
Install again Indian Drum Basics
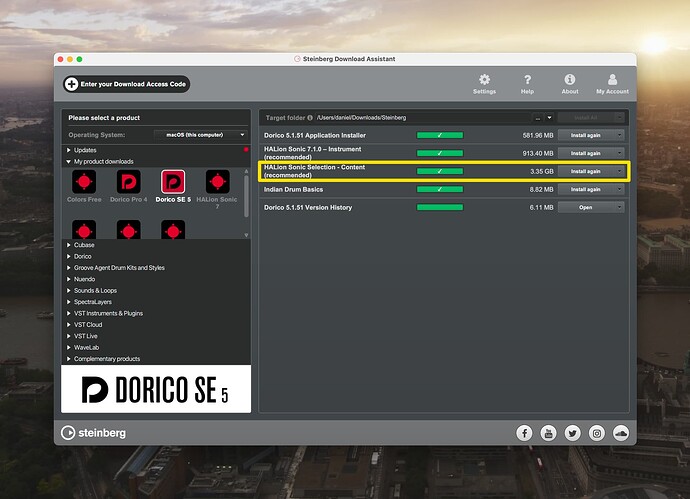tap(585, 189)
